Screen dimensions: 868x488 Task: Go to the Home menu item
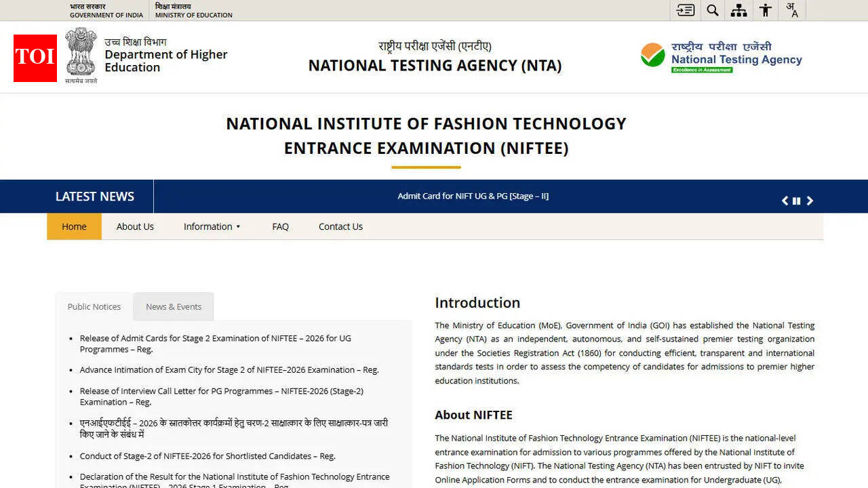74,226
